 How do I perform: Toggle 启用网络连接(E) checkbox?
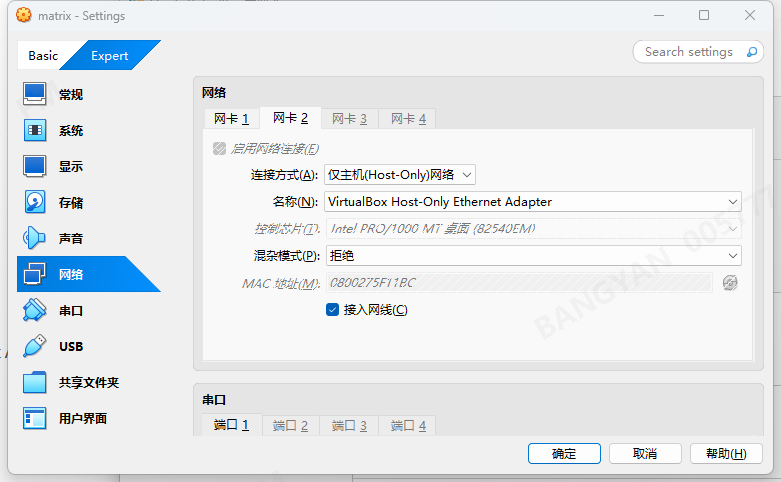point(219,148)
